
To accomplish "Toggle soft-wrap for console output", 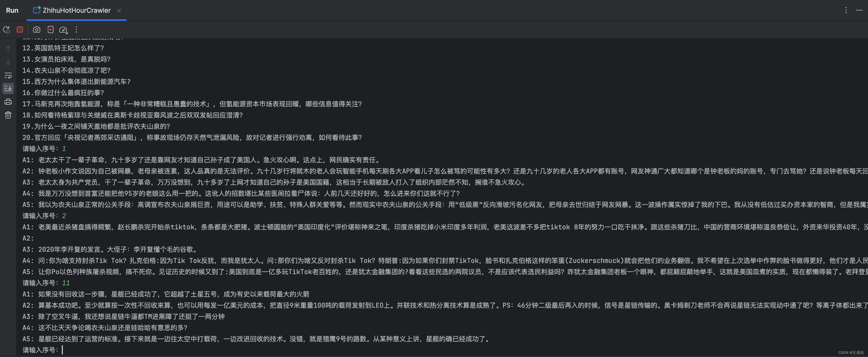I will coord(8,76).
